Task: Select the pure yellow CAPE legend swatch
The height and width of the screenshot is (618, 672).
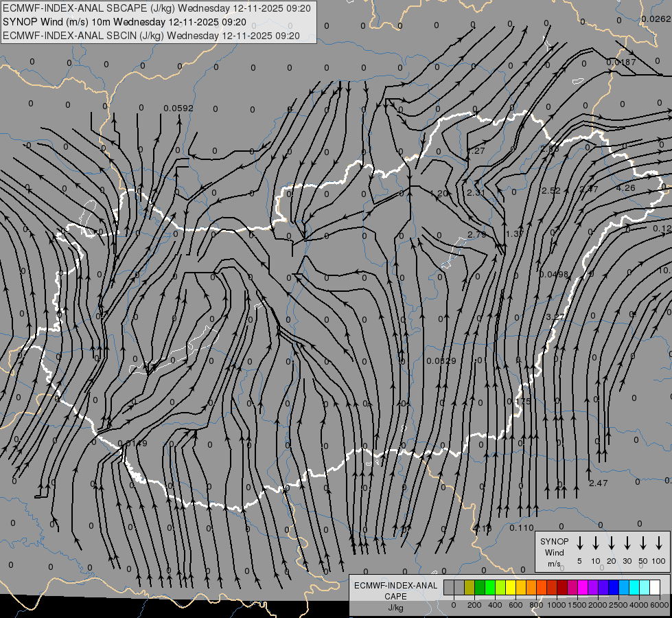Action: tap(511, 587)
